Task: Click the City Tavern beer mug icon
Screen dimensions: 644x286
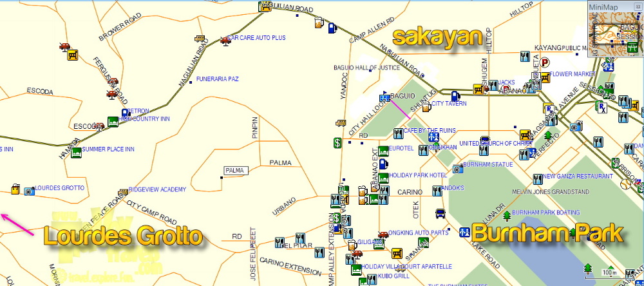Action: [426, 102]
